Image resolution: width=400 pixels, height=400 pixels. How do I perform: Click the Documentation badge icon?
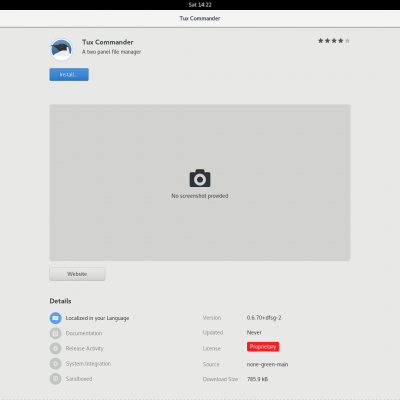pyautogui.click(x=56, y=333)
